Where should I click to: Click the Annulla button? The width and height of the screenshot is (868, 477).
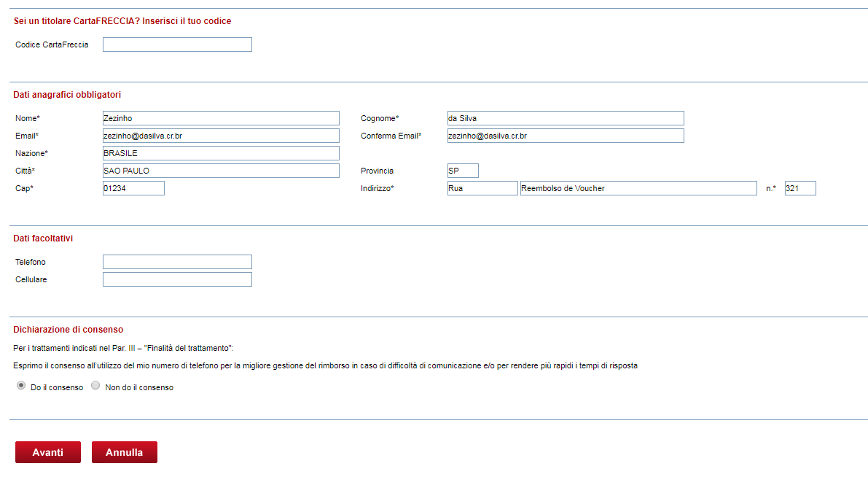(125, 452)
